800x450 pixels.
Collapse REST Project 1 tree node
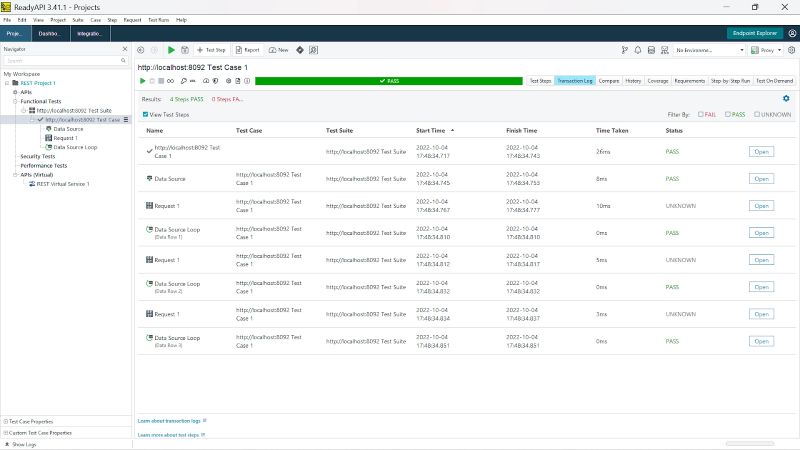(7, 83)
